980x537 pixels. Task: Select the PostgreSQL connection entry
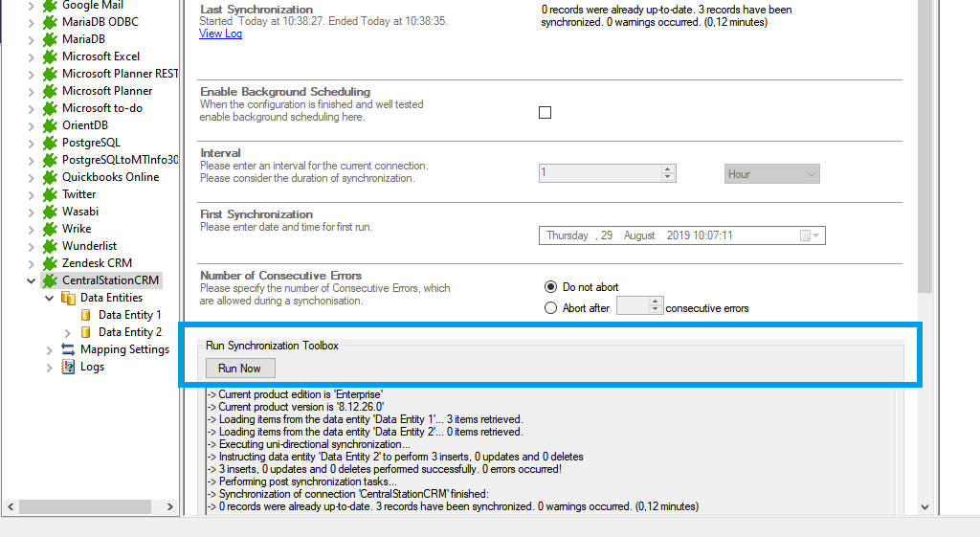(x=91, y=143)
